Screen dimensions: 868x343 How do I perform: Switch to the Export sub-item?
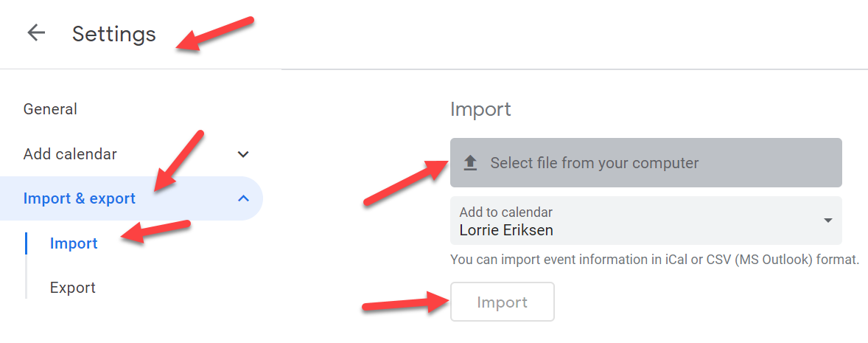[72, 288]
